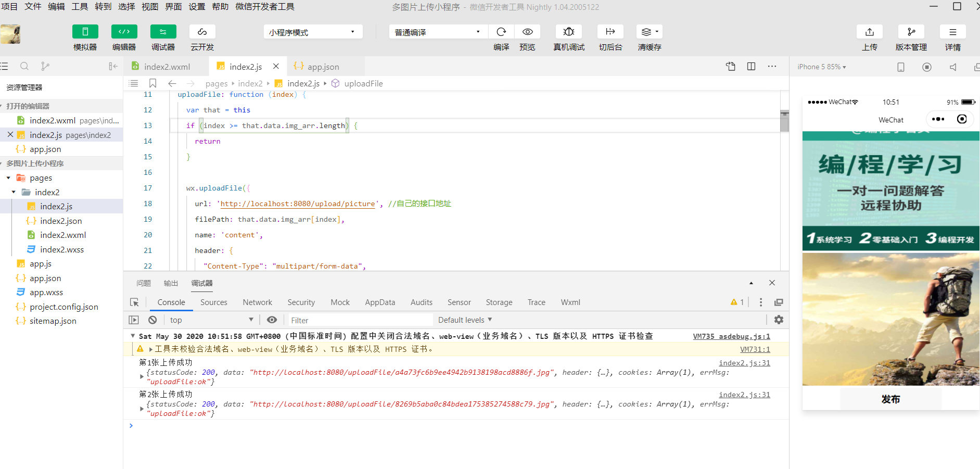The image size is (980, 469).
Task: Switch to the Network devtools tab
Action: [257, 302]
